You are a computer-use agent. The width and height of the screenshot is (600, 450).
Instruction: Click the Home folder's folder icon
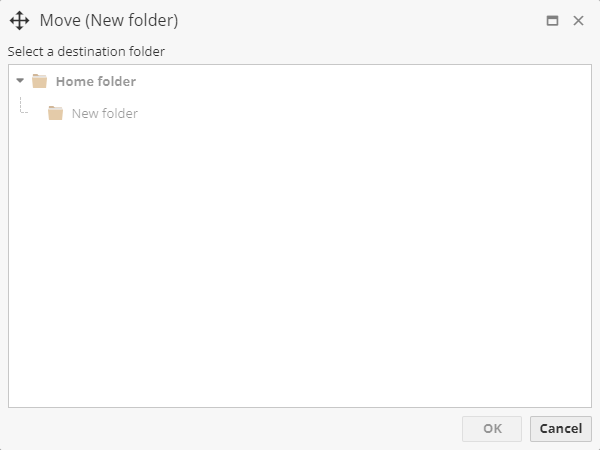pyautogui.click(x=40, y=81)
